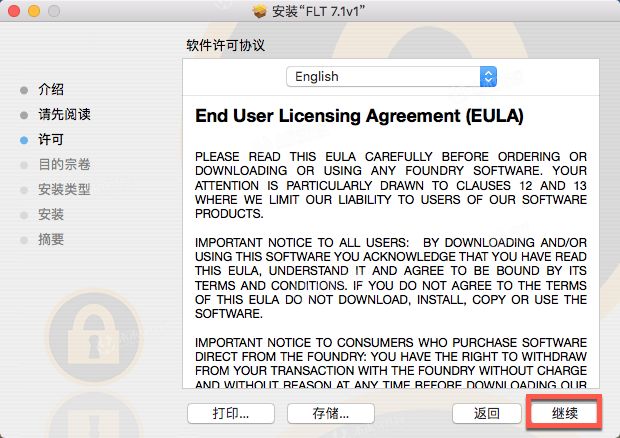Click the lock icon in the sidebar
Viewport: 620px width, 438px height.
click(94, 337)
